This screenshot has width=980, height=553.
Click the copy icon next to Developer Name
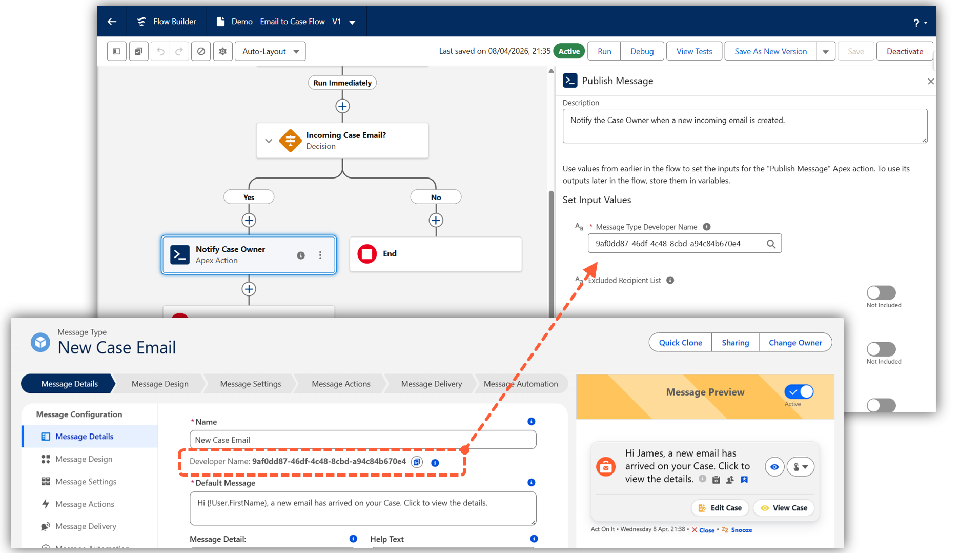coord(417,462)
